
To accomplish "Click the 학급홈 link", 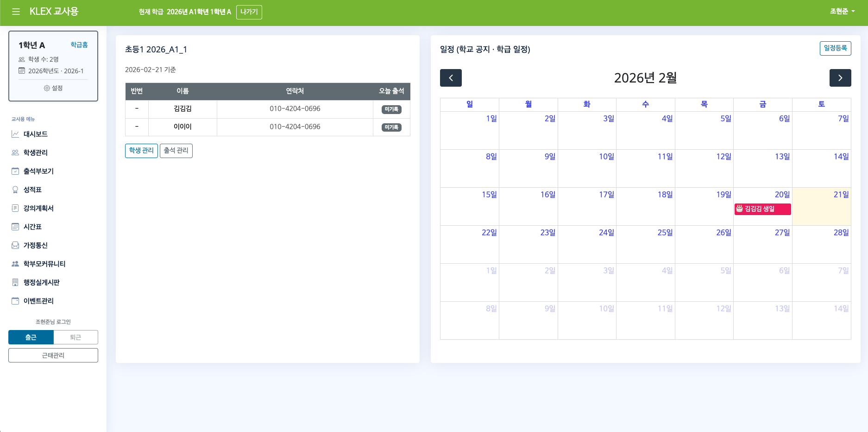I will pyautogui.click(x=79, y=45).
